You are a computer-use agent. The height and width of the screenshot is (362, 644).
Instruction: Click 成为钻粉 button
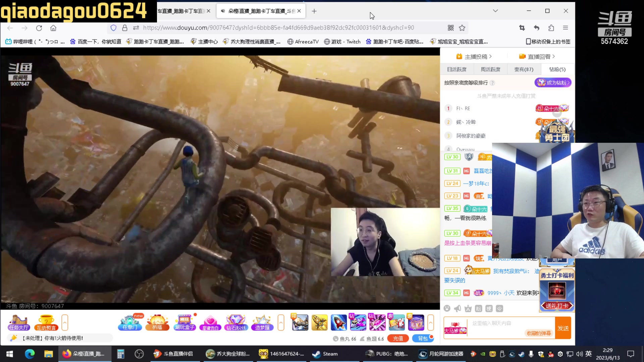click(553, 82)
